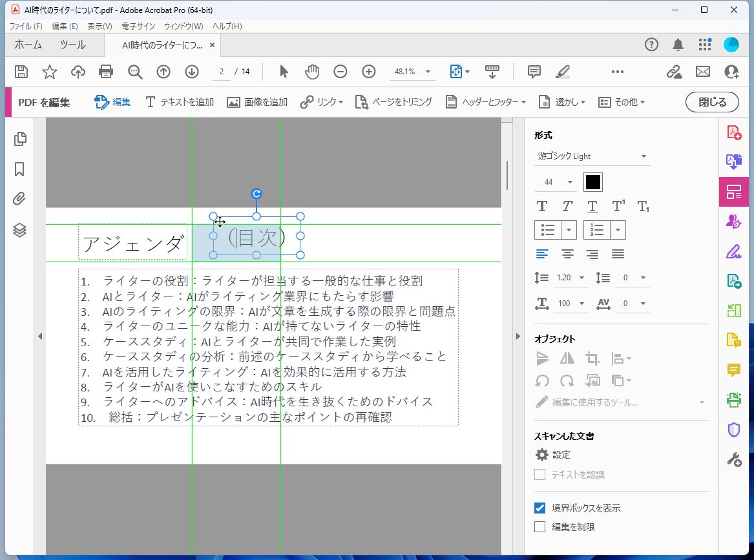Underline the selected text
The width and height of the screenshot is (754, 560).
coord(592,205)
